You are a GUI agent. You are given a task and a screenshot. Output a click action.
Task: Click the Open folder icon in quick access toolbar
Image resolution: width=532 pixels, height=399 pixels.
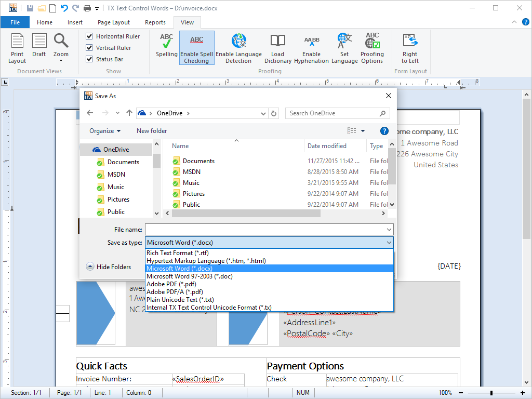pyautogui.click(x=42, y=8)
